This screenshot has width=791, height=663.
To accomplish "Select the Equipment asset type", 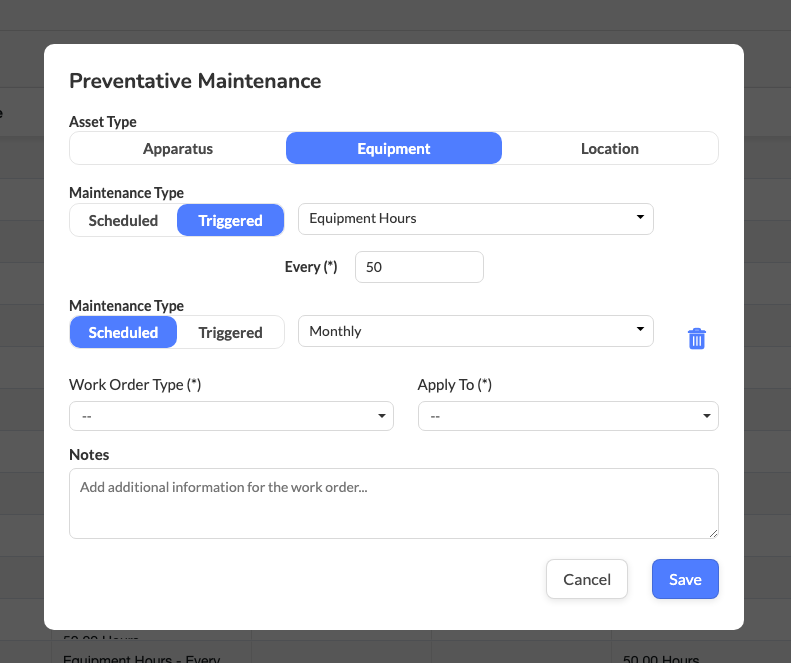I will pyautogui.click(x=394, y=148).
